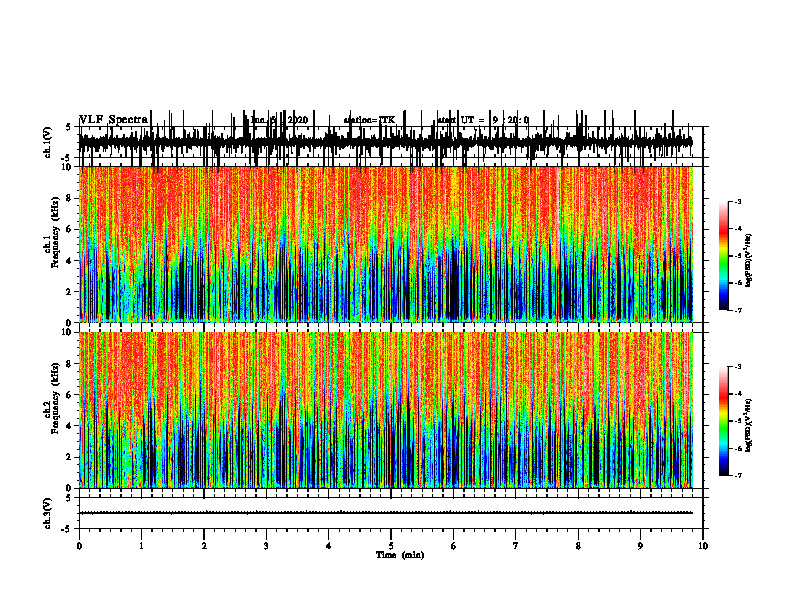Click the 'Time (min)' x-axis label
Viewport: 792px width, 612px height.
(400, 555)
